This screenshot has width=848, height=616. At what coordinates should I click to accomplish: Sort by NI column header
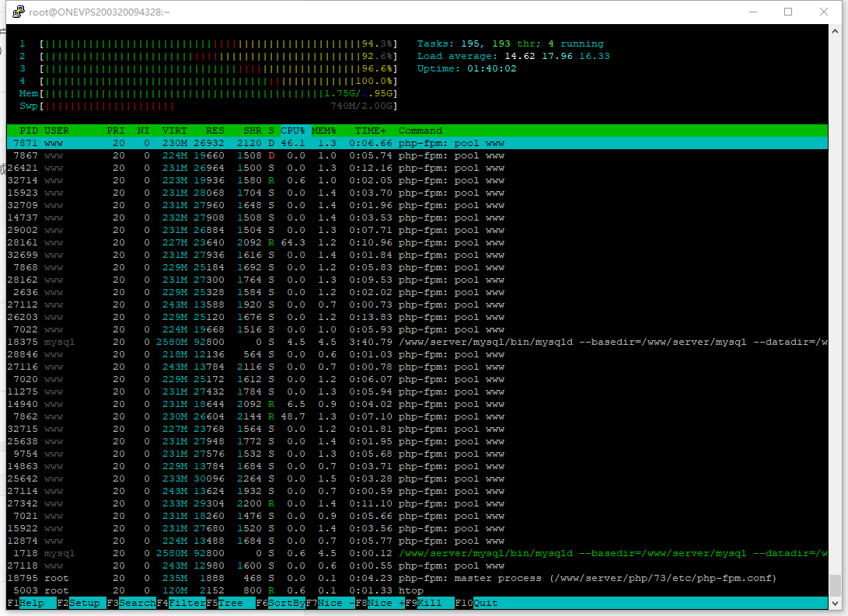143,131
